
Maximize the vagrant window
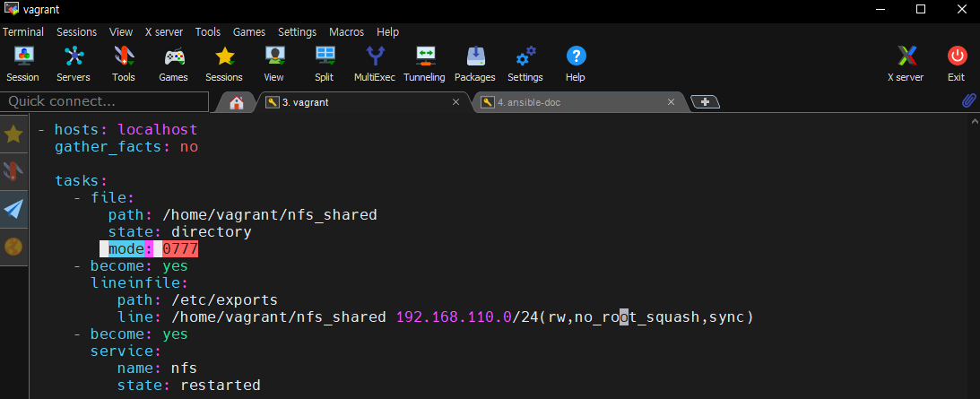(x=921, y=9)
